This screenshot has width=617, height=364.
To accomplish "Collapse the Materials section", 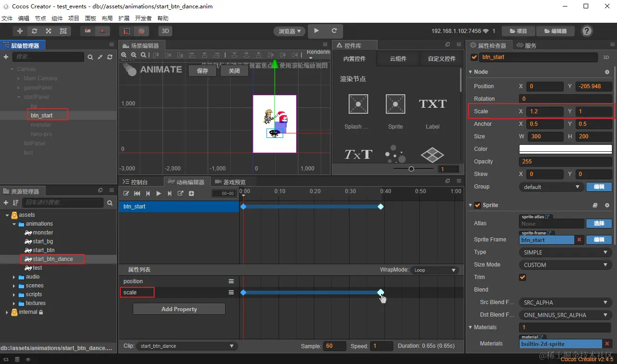I will pyautogui.click(x=470, y=327).
